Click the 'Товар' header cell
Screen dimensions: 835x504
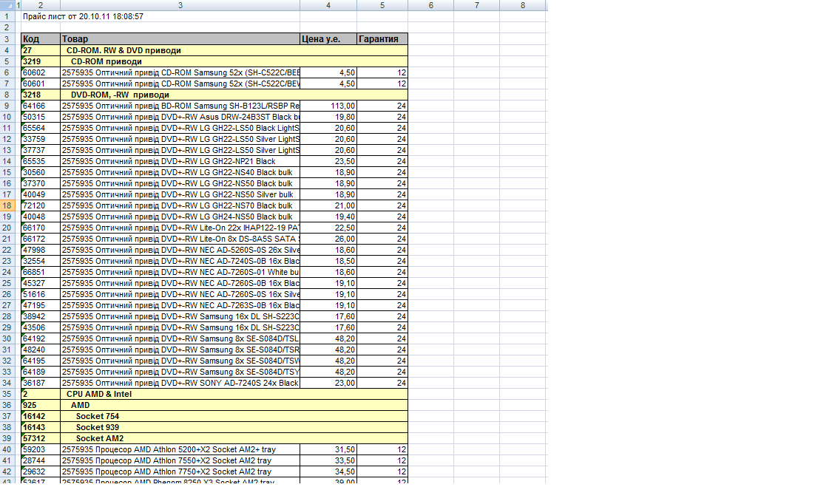coord(180,39)
